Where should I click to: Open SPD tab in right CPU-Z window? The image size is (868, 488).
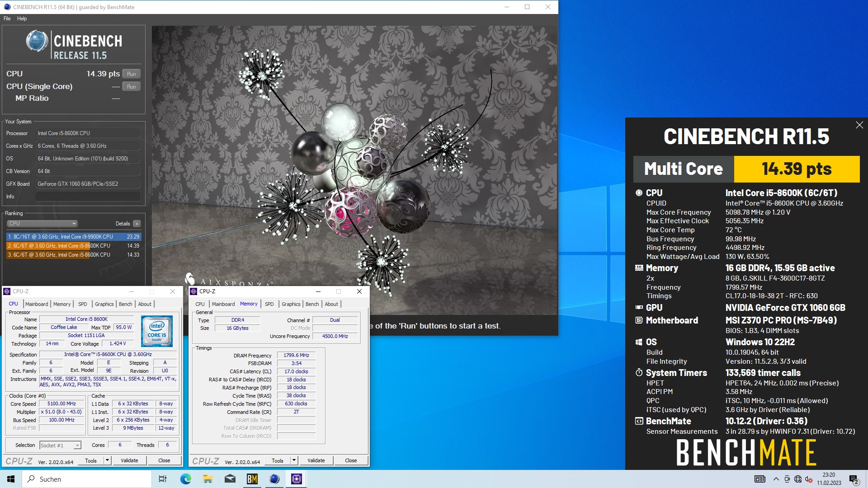coord(269,304)
